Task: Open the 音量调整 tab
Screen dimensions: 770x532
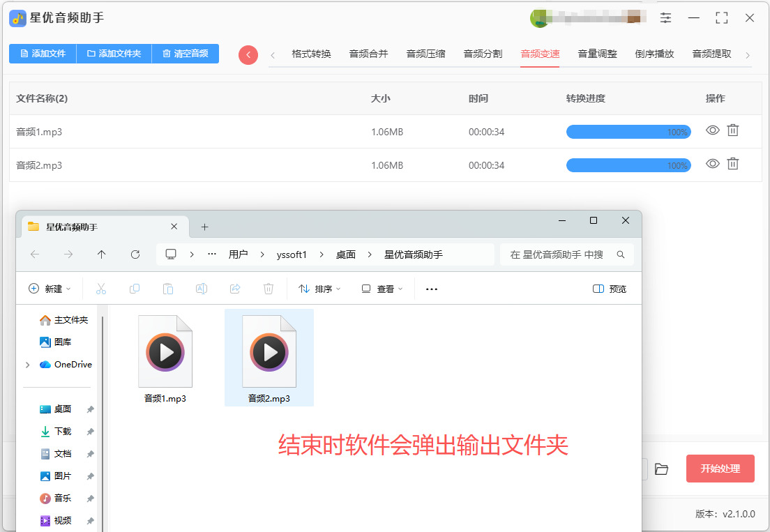Action: click(597, 54)
